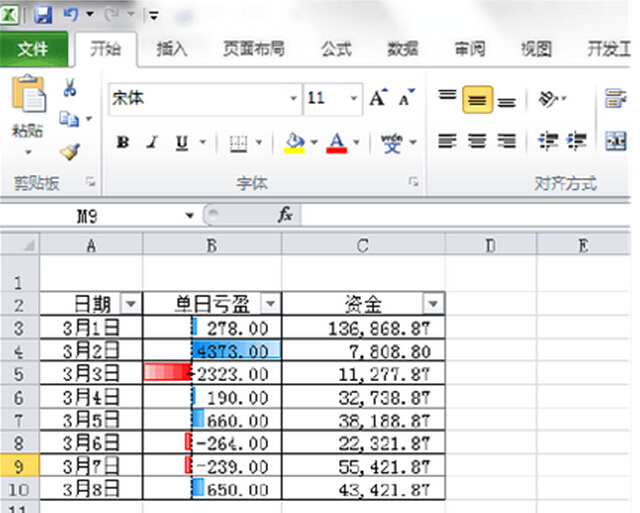Toggle bold formatting
Screen dimensions: 640x513
click(122, 143)
